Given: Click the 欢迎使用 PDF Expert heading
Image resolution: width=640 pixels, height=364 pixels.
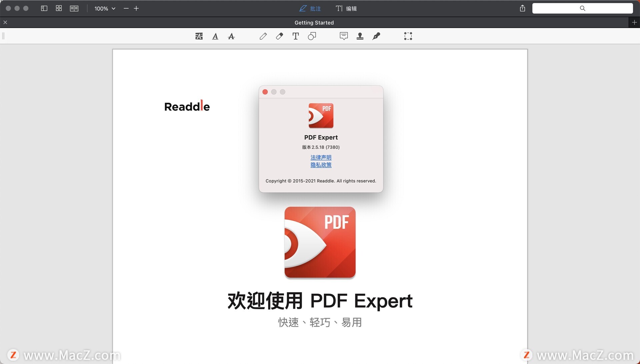Looking at the screenshot, I should pyautogui.click(x=320, y=301).
